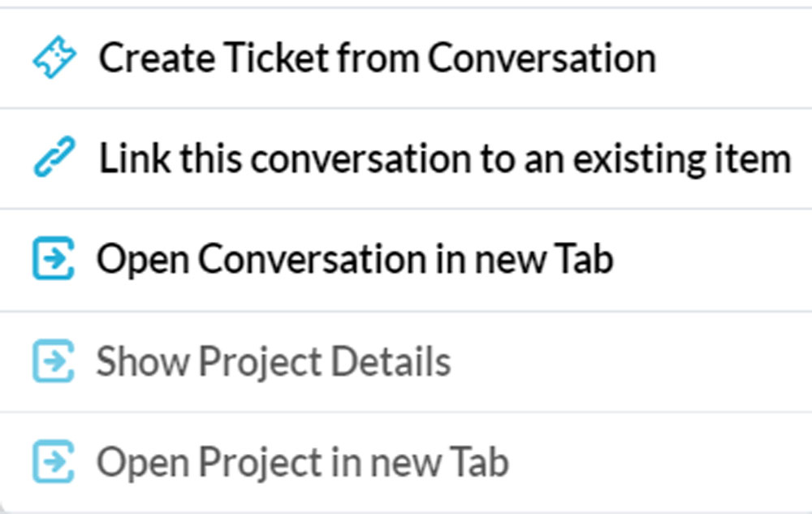Click the chain link icon
This screenshot has width=812, height=514.
pos(54,158)
